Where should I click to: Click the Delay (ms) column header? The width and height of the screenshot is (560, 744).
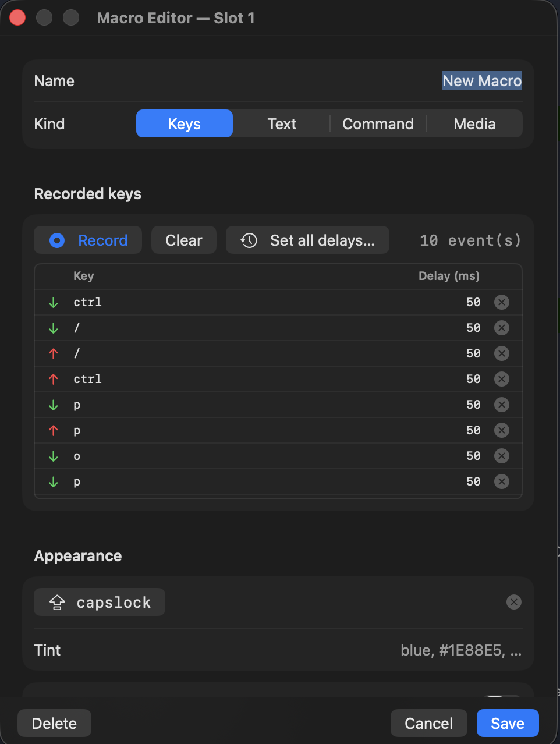[x=449, y=276]
